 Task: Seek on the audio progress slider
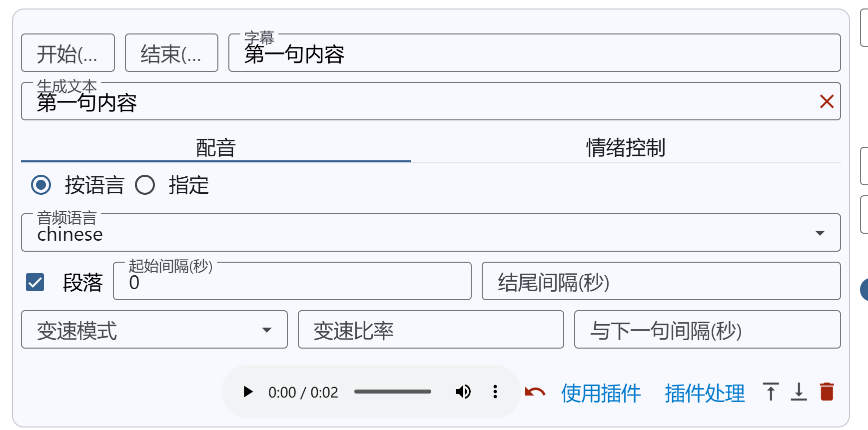click(392, 392)
